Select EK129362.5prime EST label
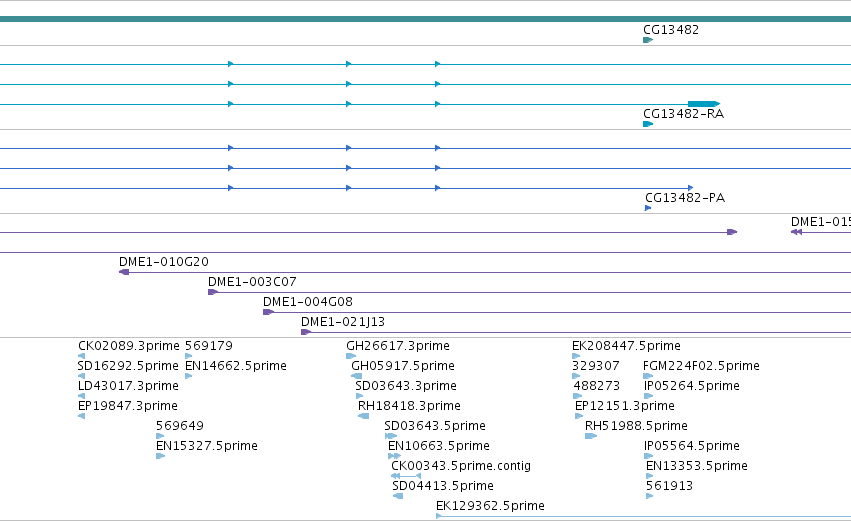The width and height of the screenshot is (851, 521). pyautogui.click(x=491, y=506)
